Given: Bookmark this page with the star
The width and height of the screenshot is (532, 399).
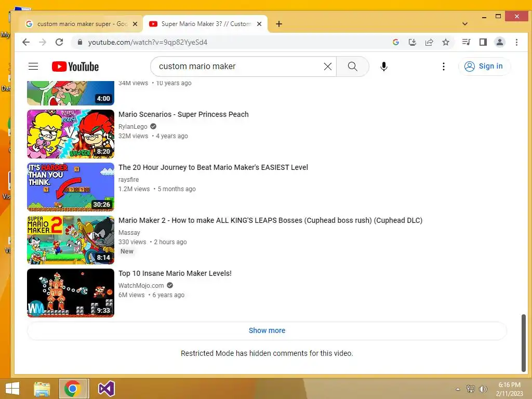Looking at the screenshot, I should (x=446, y=42).
